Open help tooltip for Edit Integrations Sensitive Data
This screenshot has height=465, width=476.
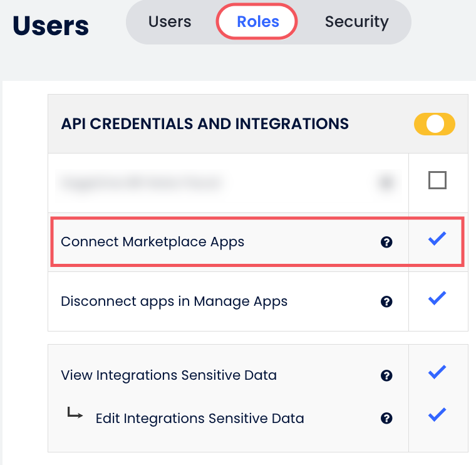tap(386, 419)
